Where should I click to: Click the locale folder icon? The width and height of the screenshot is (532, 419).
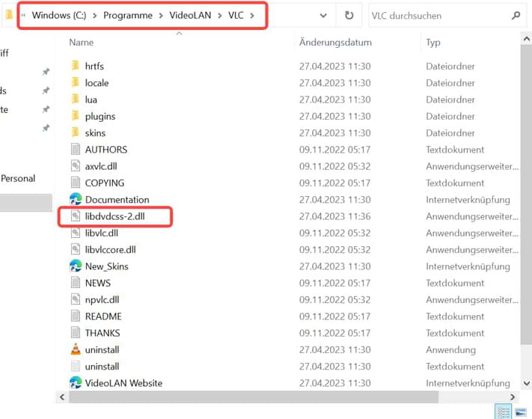click(x=76, y=82)
